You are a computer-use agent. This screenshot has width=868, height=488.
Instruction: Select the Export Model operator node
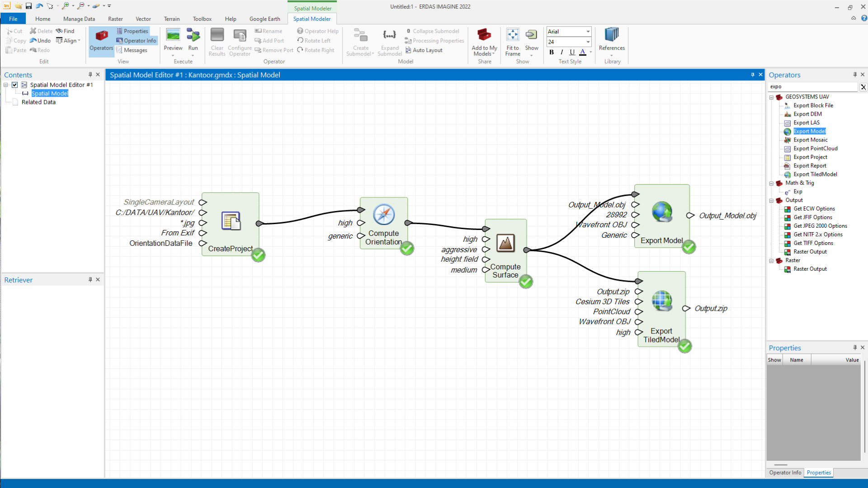click(x=662, y=216)
